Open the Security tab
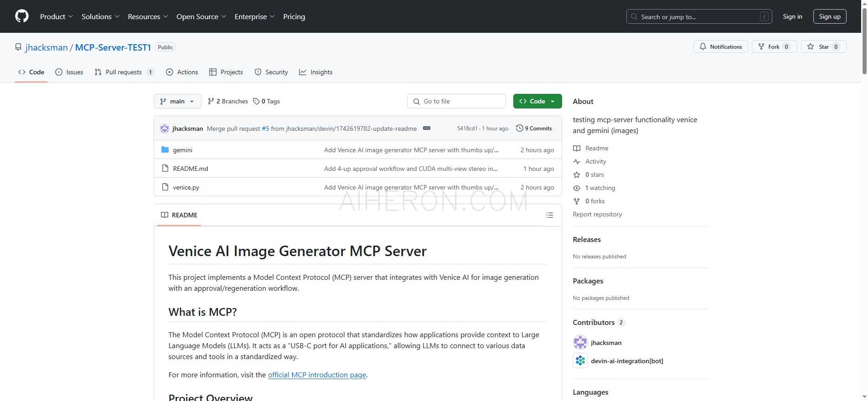Viewport: 868px width, 401px height. pos(271,72)
